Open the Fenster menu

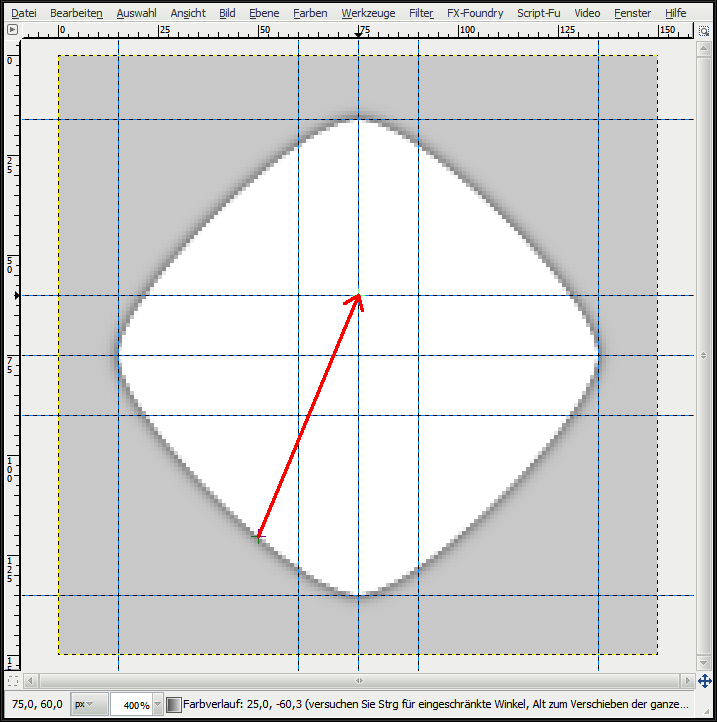coord(633,13)
